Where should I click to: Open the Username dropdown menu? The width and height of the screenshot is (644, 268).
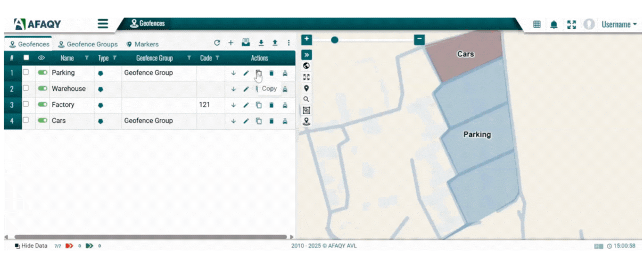[x=619, y=24]
